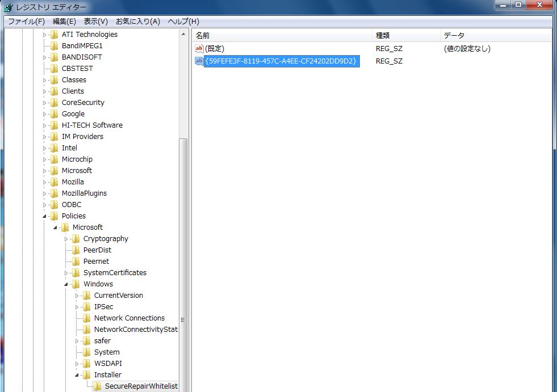Image resolution: width=557 pixels, height=392 pixels.
Task: Select the {59FEFE3F-8119-457C-A4EE-CF24202DD9D2} value
Action: tap(280, 61)
